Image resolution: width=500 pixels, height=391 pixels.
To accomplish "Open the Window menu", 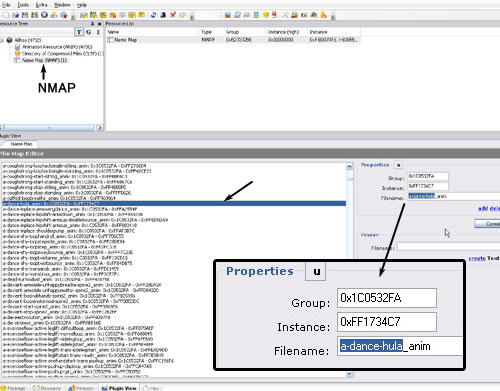I will [x=62, y=5].
